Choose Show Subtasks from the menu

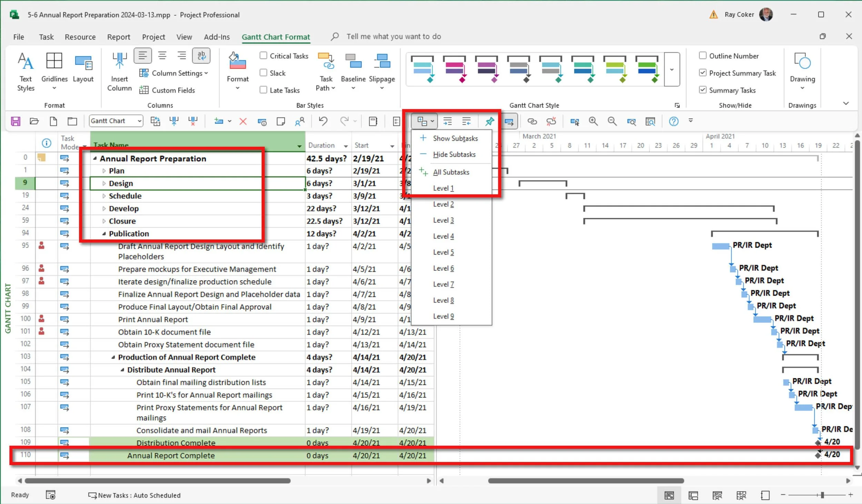[x=452, y=138]
